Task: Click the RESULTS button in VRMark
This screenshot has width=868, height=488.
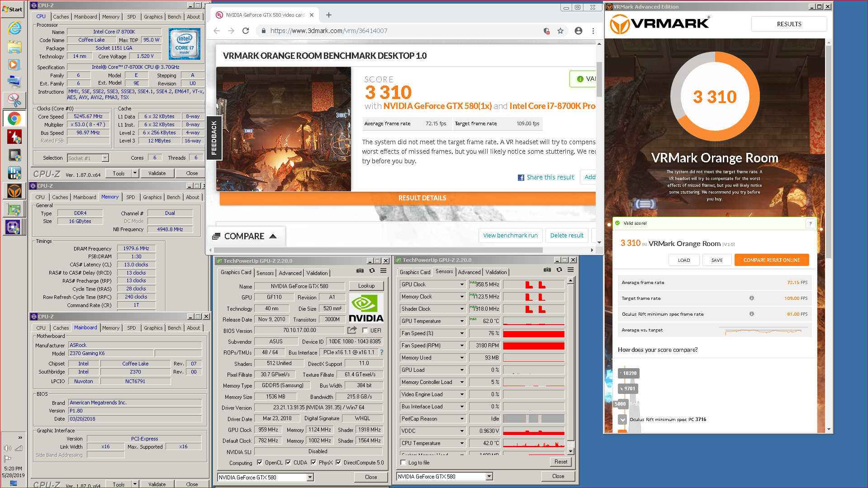Action: click(789, 24)
